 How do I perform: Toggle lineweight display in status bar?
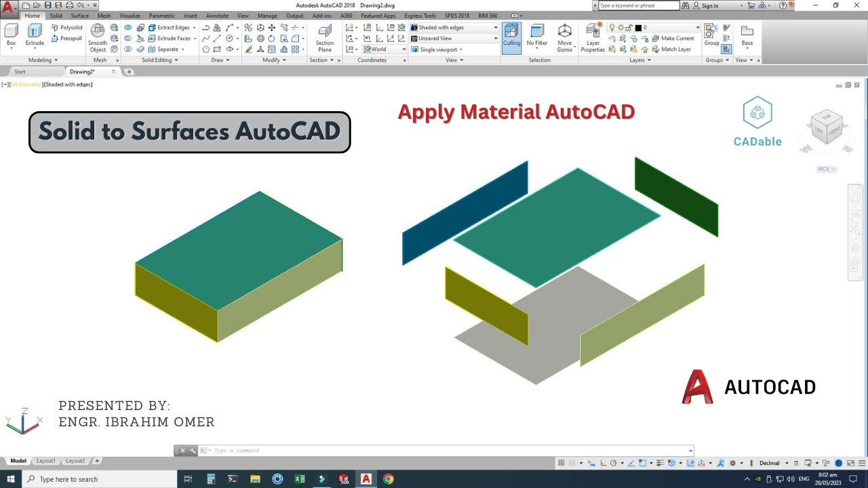(660, 463)
